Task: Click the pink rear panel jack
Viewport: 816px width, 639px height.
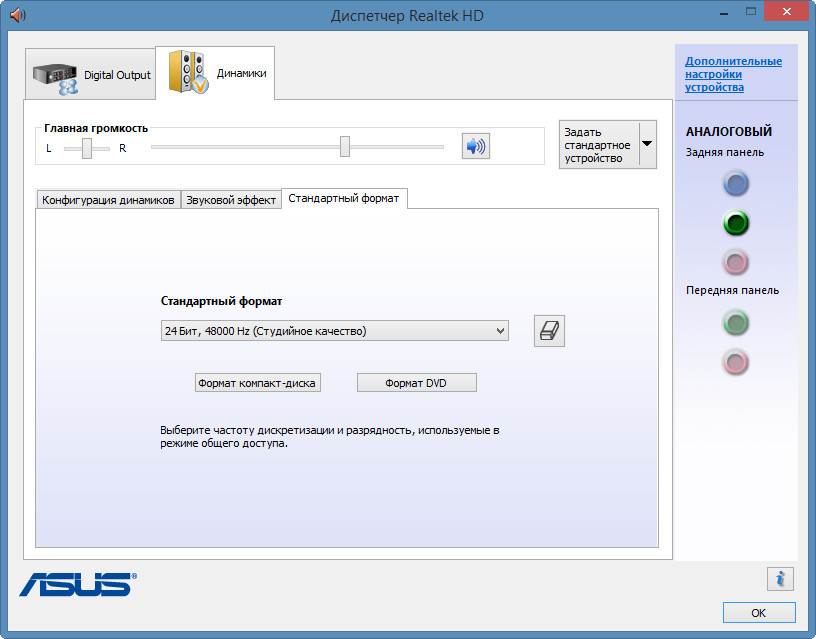Action: pyautogui.click(x=736, y=262)
